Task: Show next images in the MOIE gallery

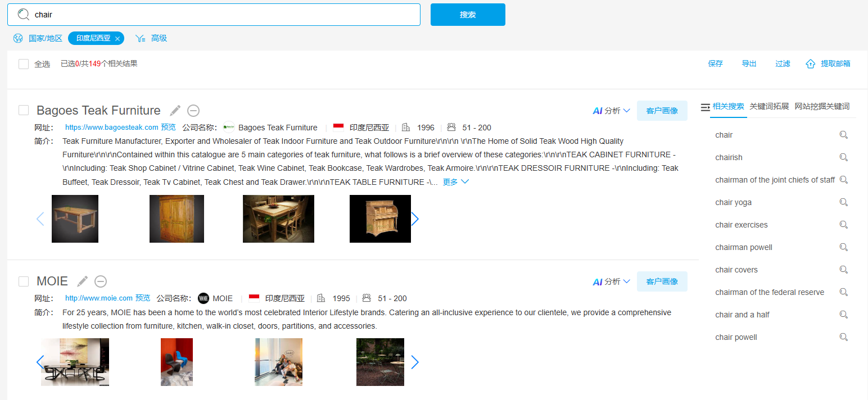Action: pyautogui.click(x=415, y=362)
